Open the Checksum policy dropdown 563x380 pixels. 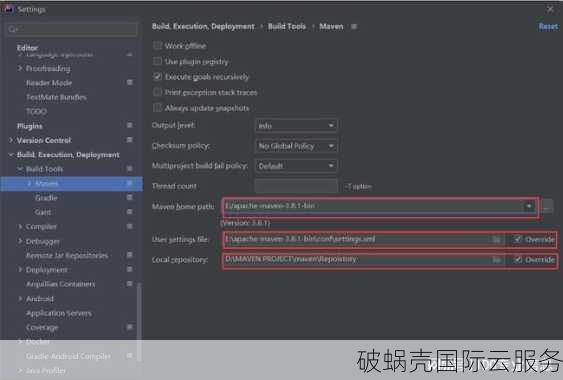coord(296,146)
